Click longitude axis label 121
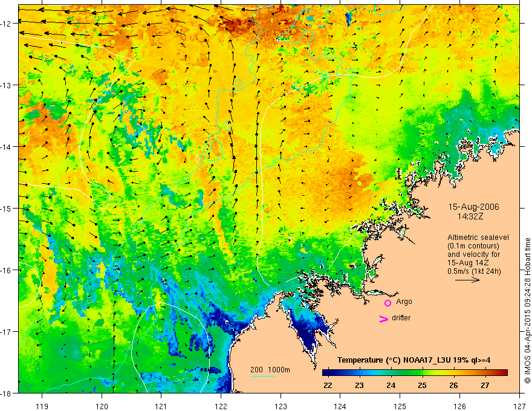The height and width of the screenshot is (411, 532). 161,406
